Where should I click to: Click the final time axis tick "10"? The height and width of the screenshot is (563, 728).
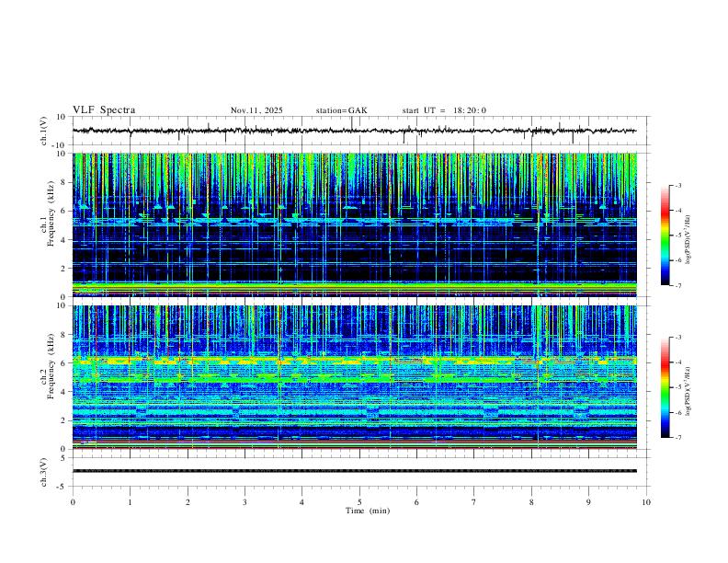tap(646, 502)
